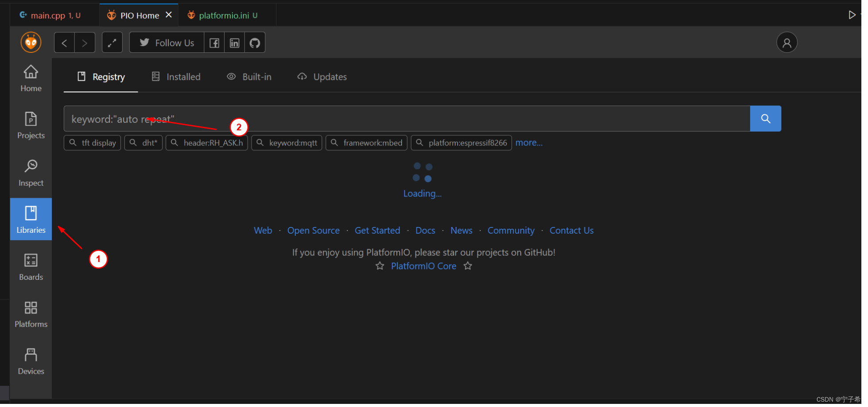Open Projects in the sidebar
This screenshot has height=407, width=868.
coord(31,126)
